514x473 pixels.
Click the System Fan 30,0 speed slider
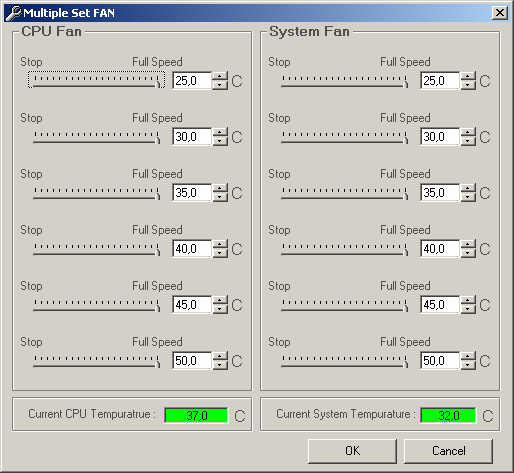[x=344, y=136]
